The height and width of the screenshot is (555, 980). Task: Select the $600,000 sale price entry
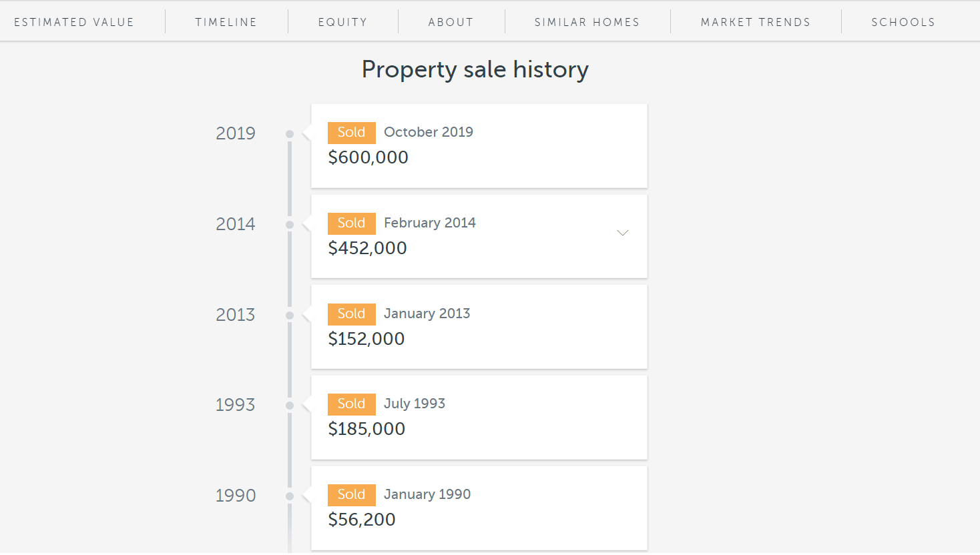368,157
